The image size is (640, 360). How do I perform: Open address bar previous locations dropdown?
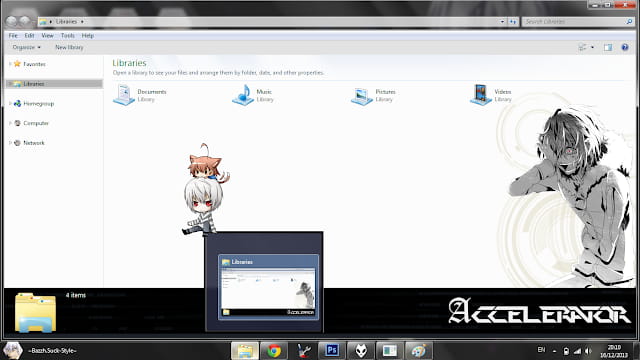click(x=502, y=22)
